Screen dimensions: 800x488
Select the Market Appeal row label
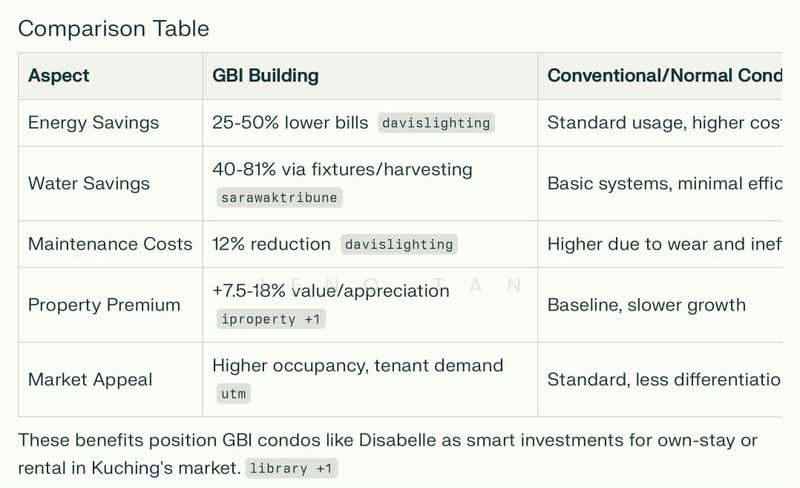click(90, 379)
